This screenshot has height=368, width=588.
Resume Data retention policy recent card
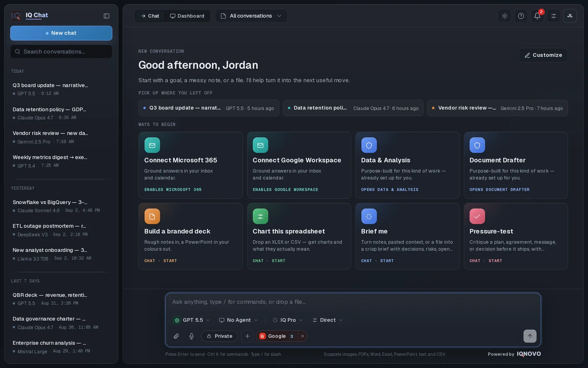click(353, 108)
